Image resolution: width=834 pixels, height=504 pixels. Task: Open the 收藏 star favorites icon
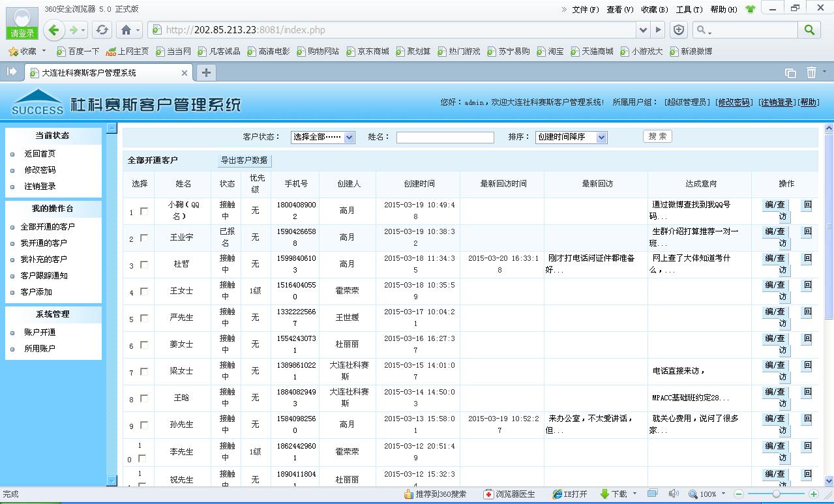[13, 51]
